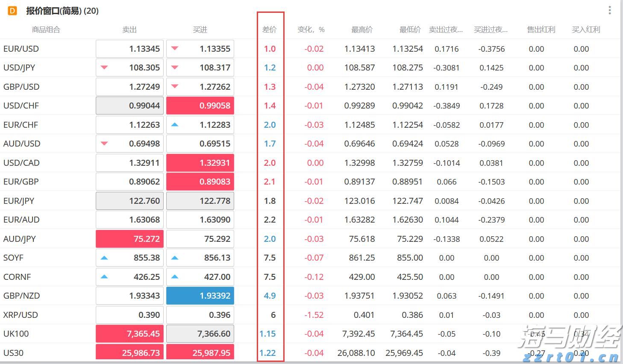The height and width of the screenshot is (364, 623).
Task: Click the up arrow next to CORNF buy price
Action: click(x=175, y=276)
